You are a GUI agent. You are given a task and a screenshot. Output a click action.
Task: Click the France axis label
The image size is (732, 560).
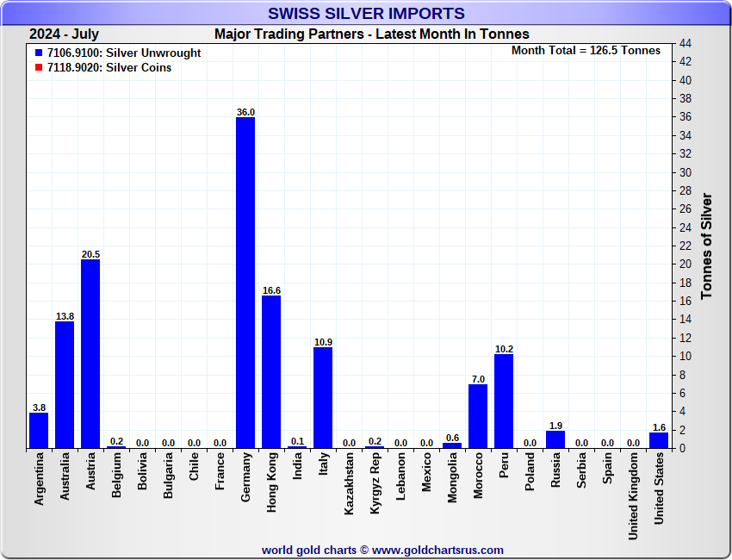pyautogui.click(x=220, y=471)
